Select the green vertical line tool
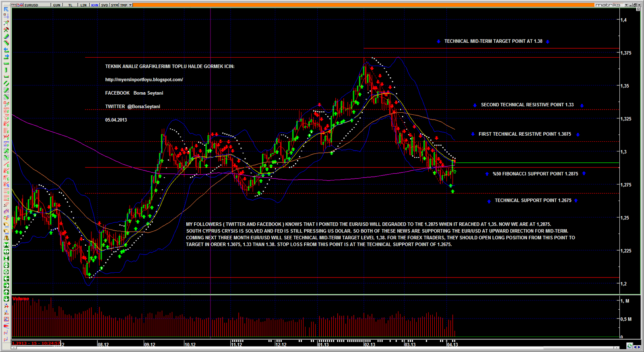The width and height of the screenshot is (644, 352). [x=6, y=70]
